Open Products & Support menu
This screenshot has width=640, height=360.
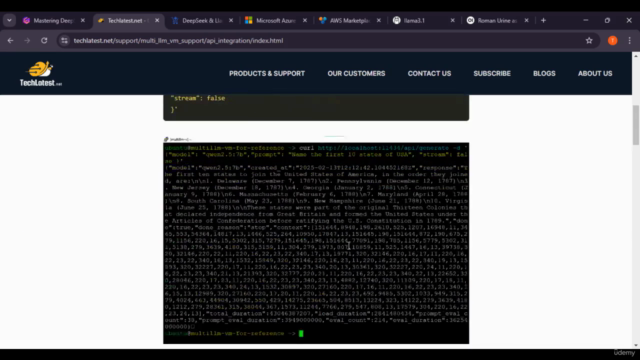coord(267,73)
